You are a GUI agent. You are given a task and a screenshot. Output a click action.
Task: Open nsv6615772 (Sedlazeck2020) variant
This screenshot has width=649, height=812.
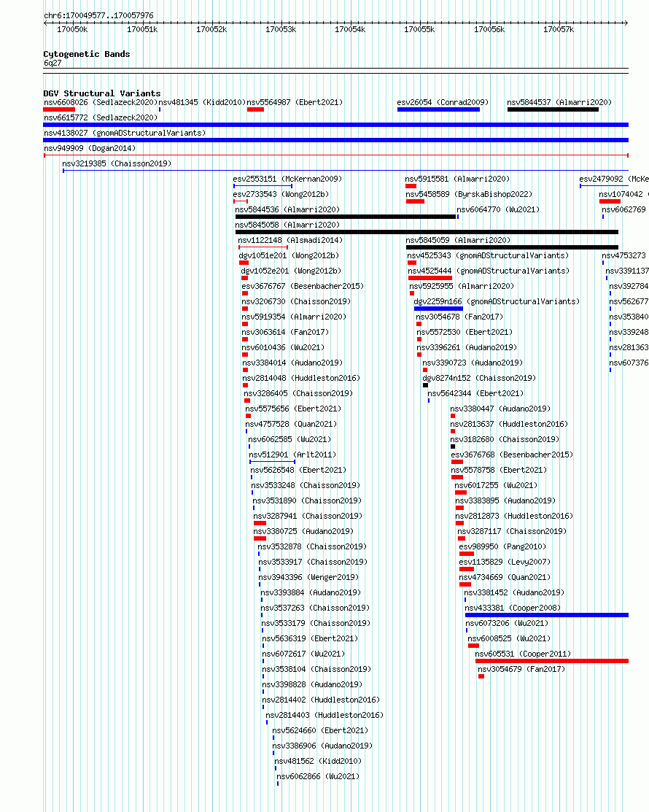click(101, 117)
